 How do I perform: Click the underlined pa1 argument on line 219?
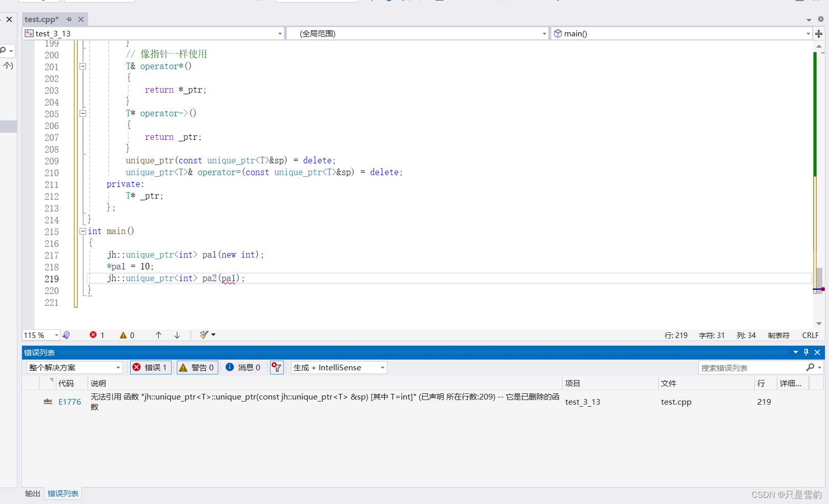click(229, 279)
